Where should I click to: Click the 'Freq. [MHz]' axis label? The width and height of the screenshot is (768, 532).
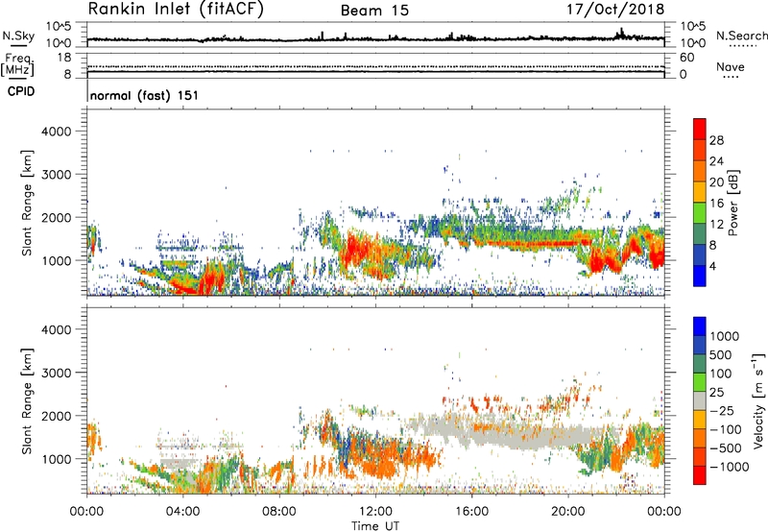click(18, 65)
